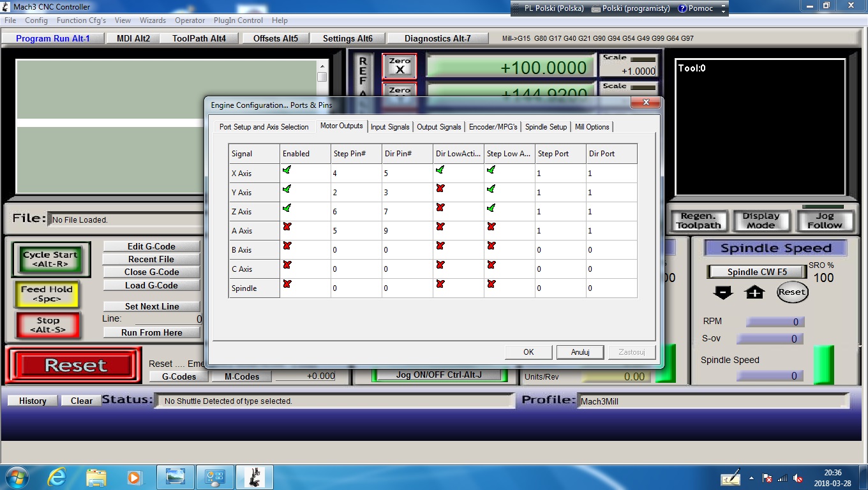Click the History button
This screenshot has width=868, height=490.
point(33,401)
